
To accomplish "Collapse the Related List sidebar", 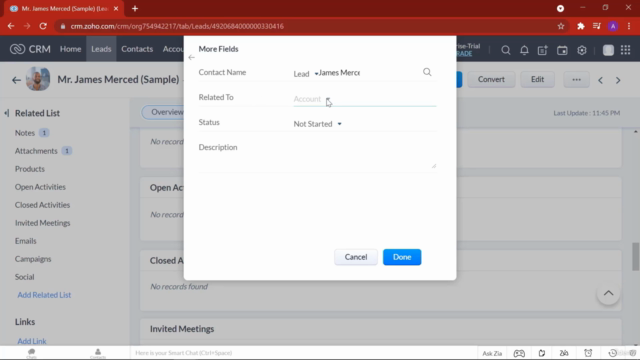I will click(7, 113).
